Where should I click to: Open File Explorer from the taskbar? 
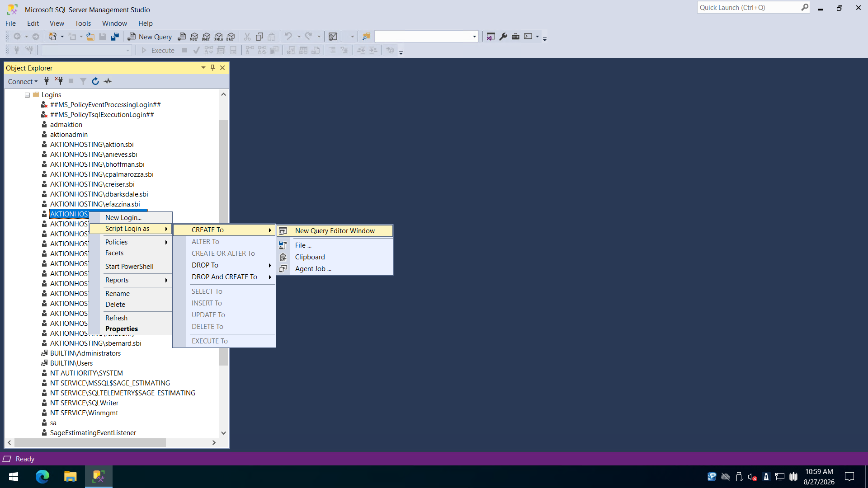[x=70, y=476]
